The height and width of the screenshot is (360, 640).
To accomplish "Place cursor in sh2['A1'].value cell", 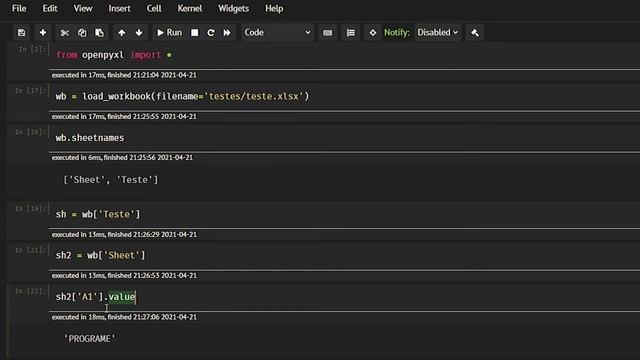I will click(x=345, y=297).
